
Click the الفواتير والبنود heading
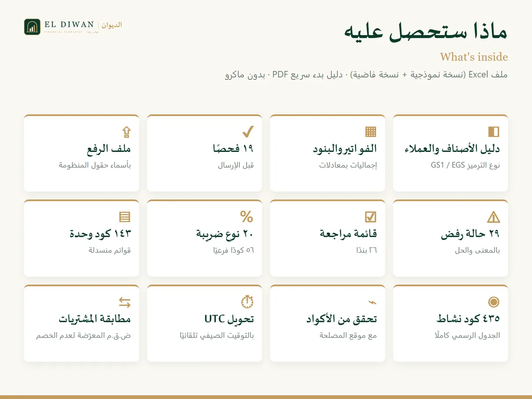[345, 149]
